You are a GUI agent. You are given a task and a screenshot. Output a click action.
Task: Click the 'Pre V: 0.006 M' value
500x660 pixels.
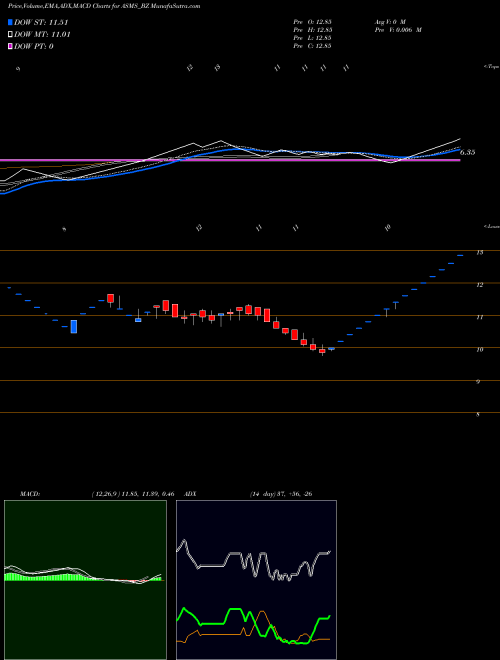[x=397, y=30]
